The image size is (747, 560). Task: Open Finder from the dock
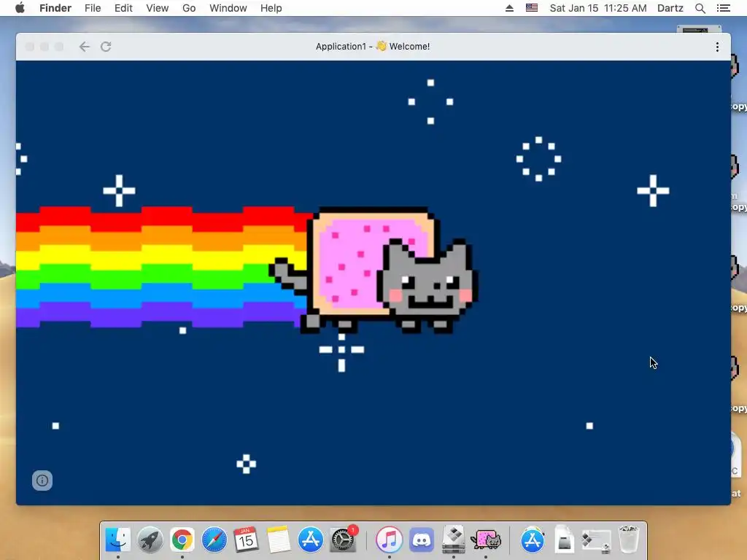point(117,540)
